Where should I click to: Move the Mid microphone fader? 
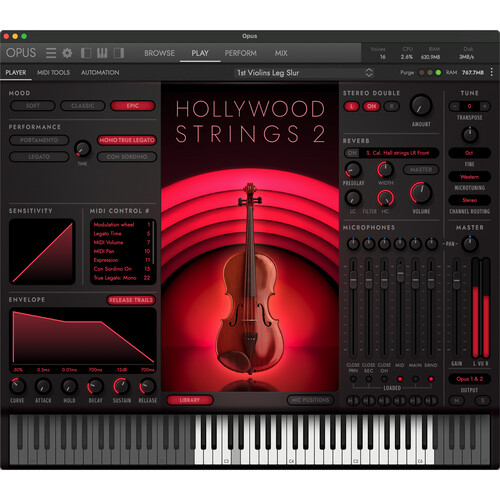coord(400,273)
